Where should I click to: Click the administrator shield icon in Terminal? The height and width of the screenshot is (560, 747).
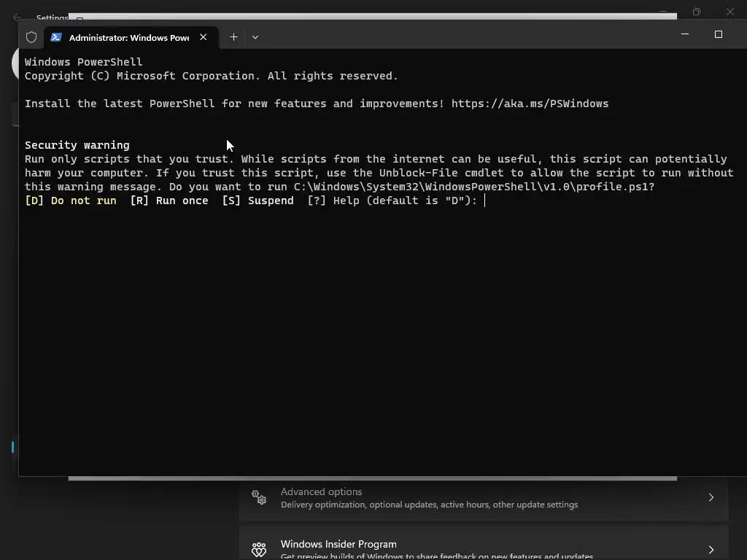[31, 37]
